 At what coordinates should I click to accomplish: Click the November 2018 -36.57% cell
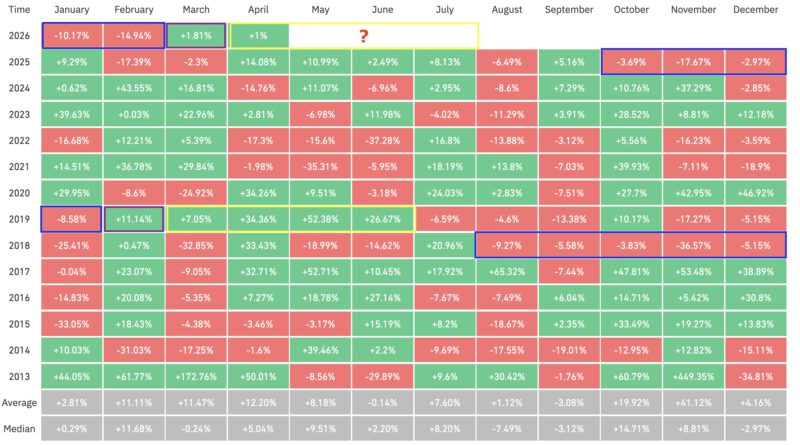pyautogui.click(x=693, y=244)
